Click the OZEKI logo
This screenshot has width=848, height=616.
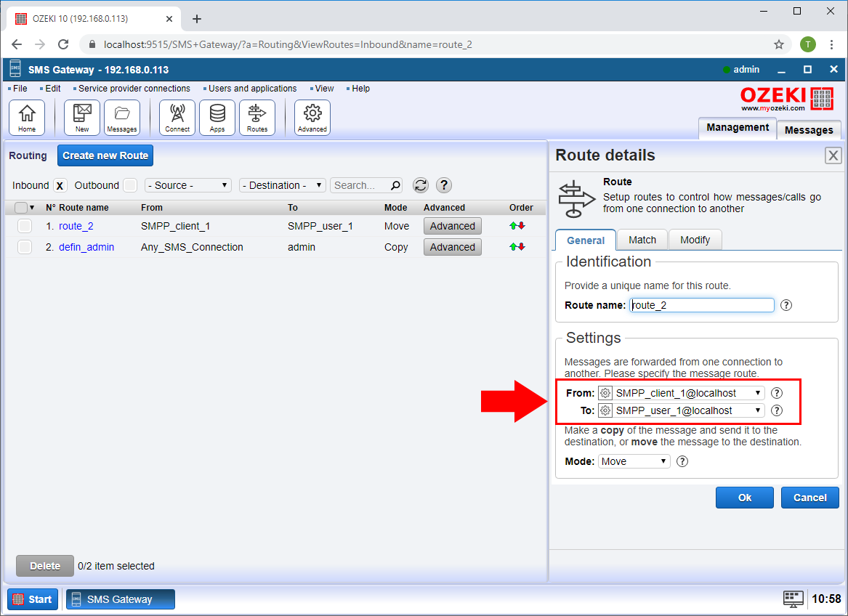coord(788,99)
